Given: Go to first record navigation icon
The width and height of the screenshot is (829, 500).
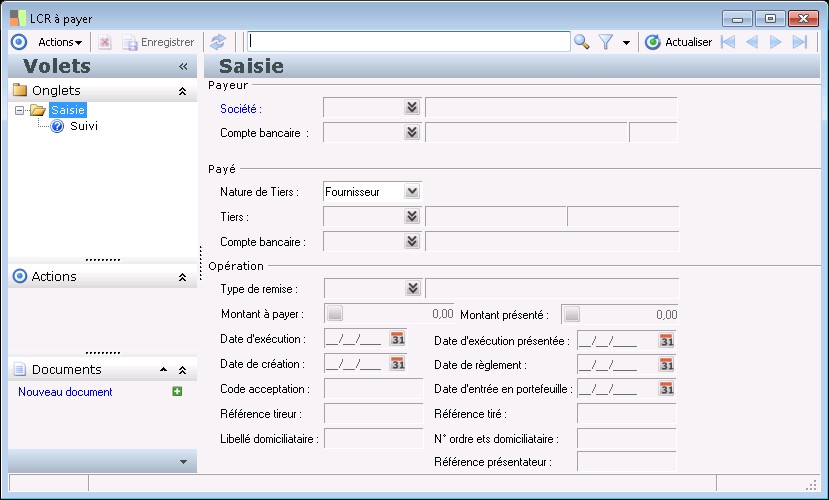Looking at the screenshot, I should click(x=728, y=42).
